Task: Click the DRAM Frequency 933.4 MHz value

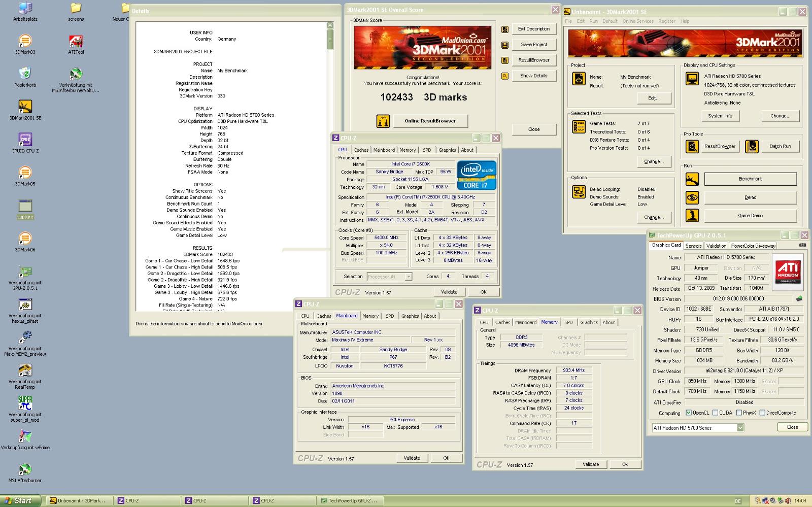Action: (574, 370)
